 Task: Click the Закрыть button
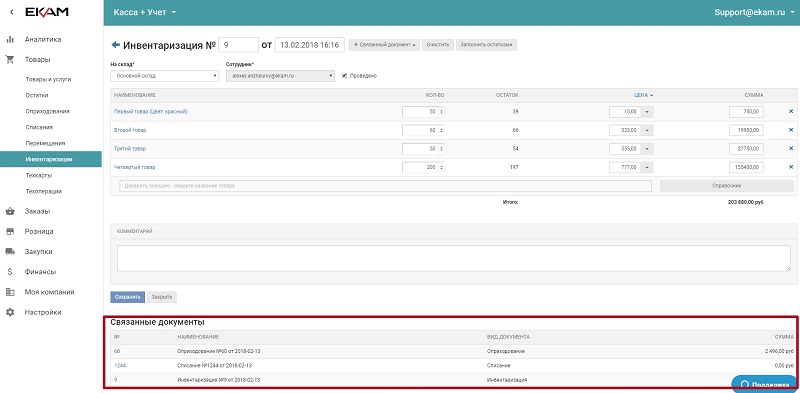point(162,297)
